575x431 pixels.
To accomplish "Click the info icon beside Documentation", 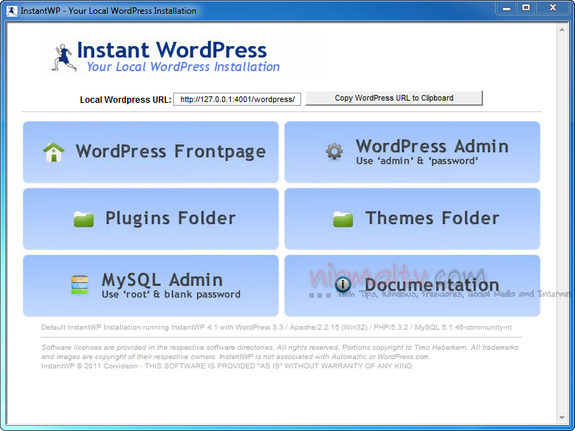I will pyautogui.click(x=343, y=284).
